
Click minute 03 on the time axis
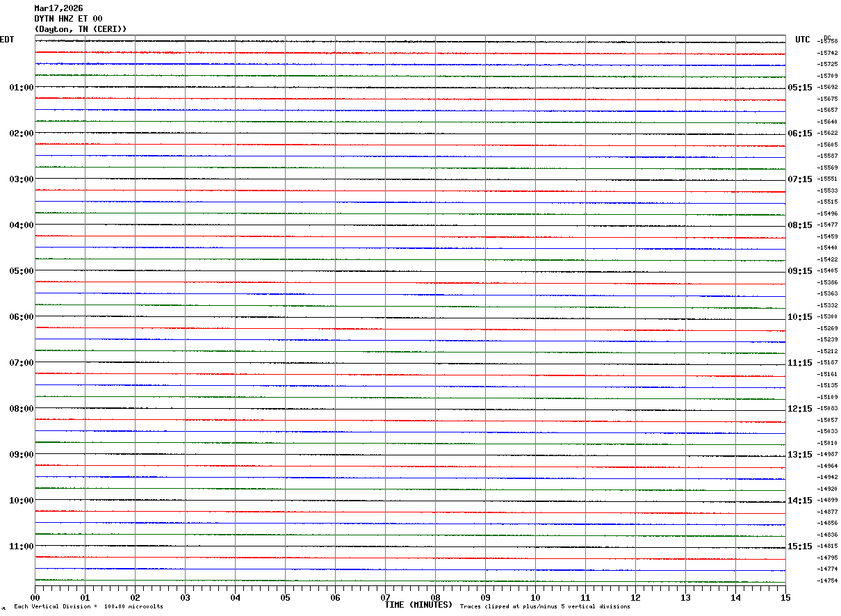(x=185, y=597)
